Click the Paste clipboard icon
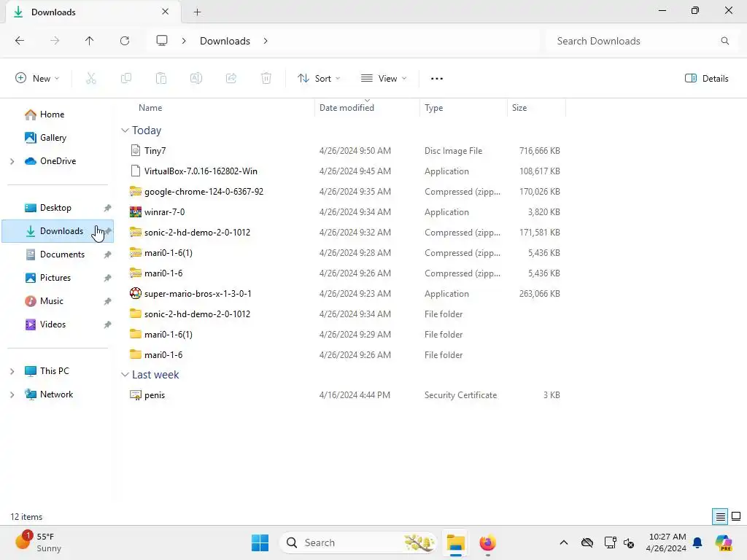Screen dimensions: 747x560 pos(161,79)
